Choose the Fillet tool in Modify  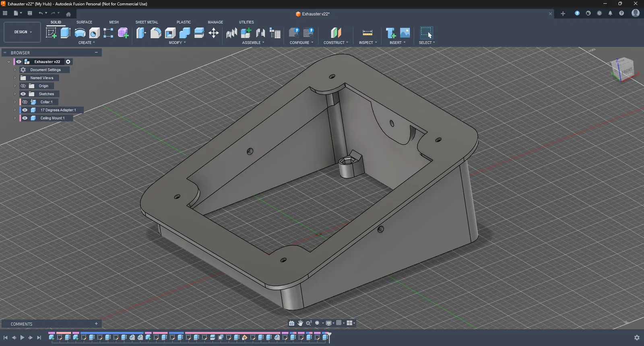click(156, 33)
